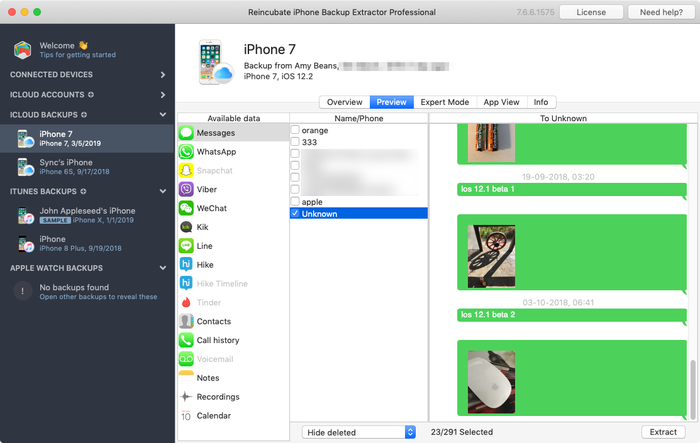Open Viber data icon
Viewport: 700px width, 443px height.
click(186, 189)
